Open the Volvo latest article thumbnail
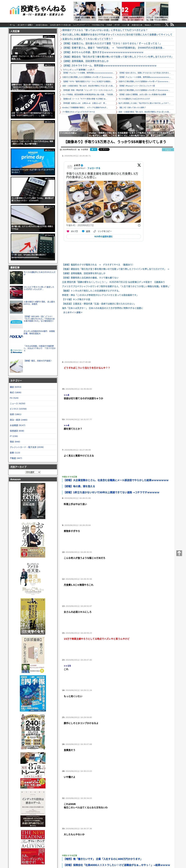 click(16, 336)
